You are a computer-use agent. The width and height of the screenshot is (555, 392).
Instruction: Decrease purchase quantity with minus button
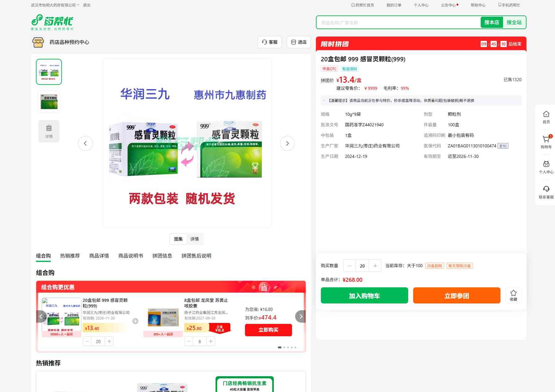[x=350, y=266]
